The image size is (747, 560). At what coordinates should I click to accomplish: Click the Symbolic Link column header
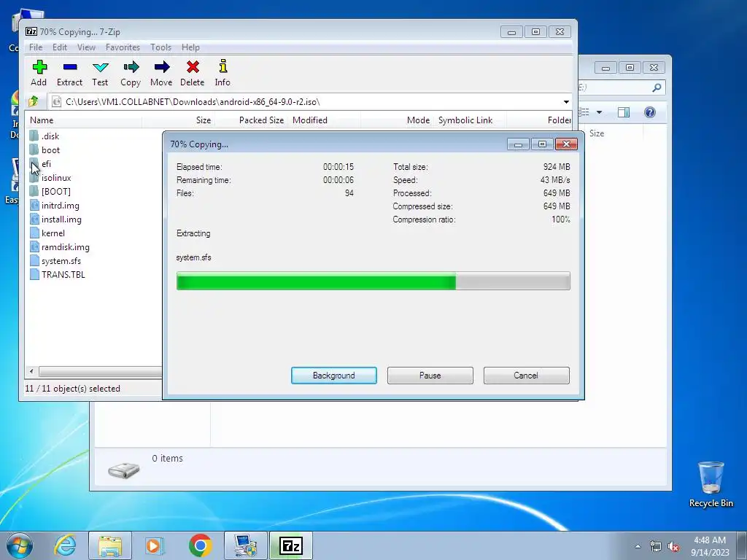[470, 120]
